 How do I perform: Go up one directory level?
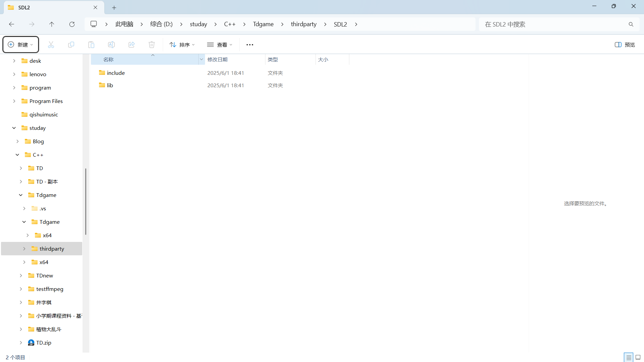click(52, 24)
